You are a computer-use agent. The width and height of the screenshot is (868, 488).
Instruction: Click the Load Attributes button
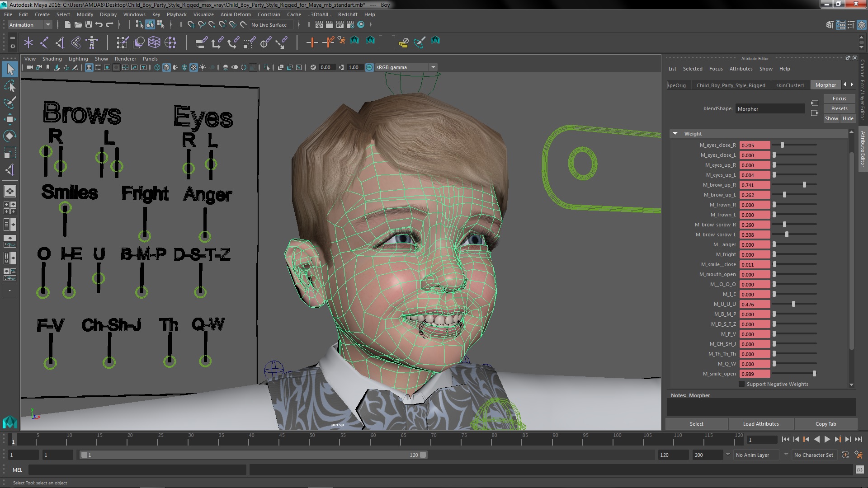coord(761,424)
